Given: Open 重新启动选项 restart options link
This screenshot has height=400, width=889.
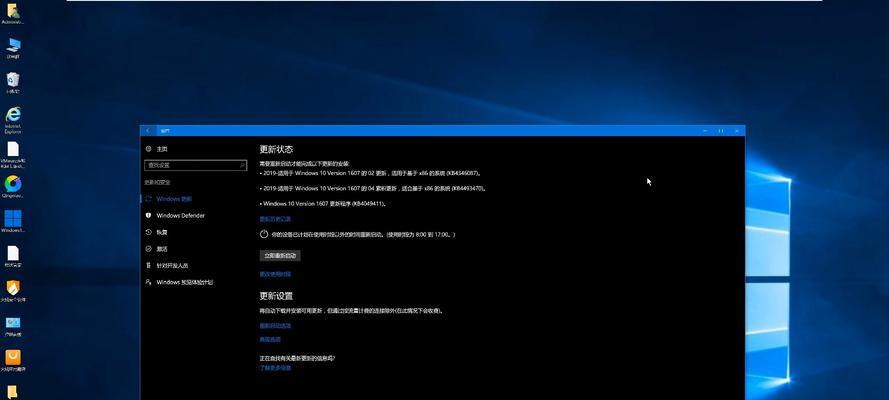Looking at the screenshot, I should [x=275, y=326].
